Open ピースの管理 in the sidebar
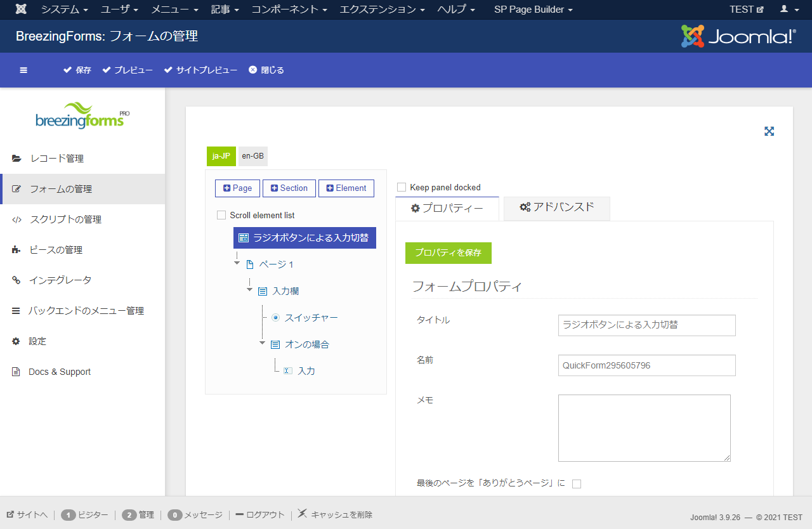 click(x=56, y=250)
